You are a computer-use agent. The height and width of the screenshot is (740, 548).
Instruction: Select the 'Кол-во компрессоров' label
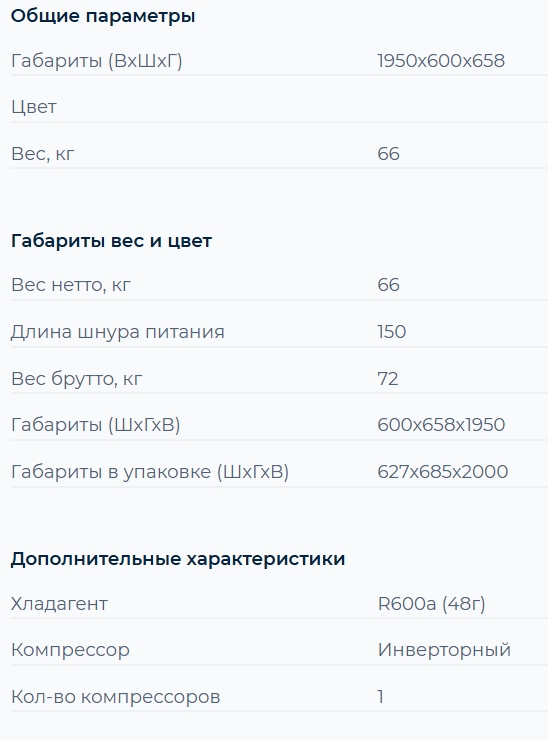coord(116,697)
